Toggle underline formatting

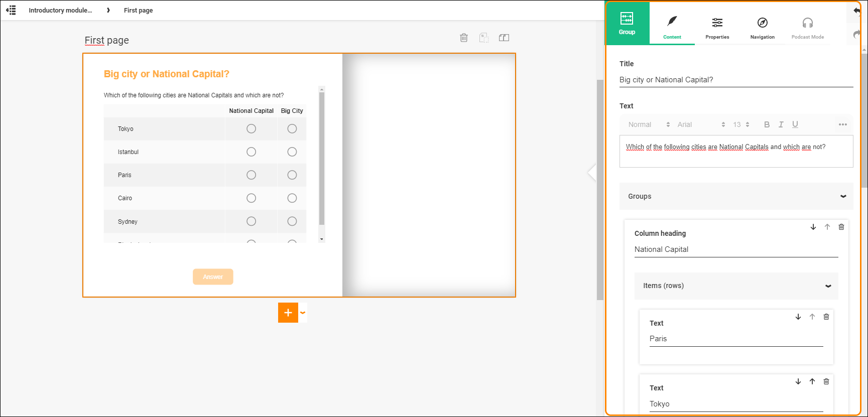point(795,124)
